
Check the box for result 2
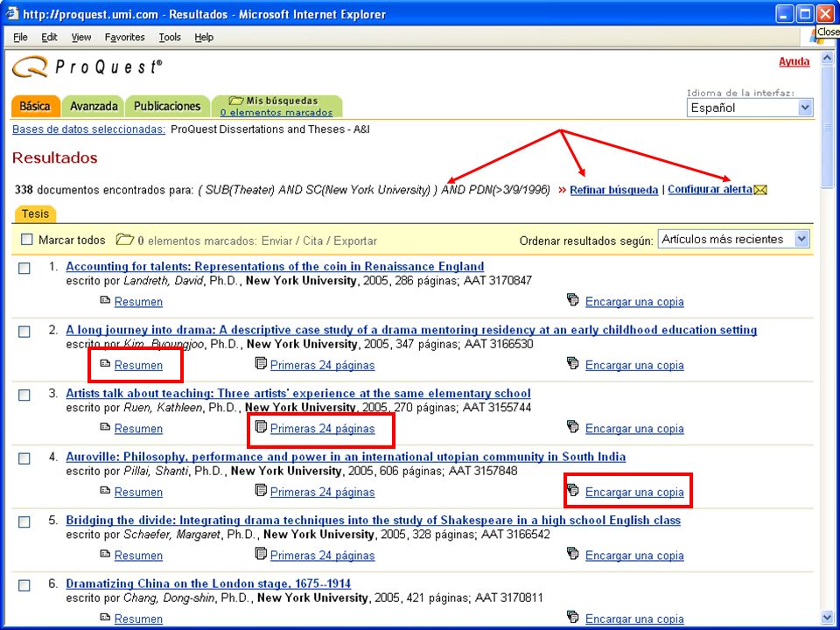[24, 332]
